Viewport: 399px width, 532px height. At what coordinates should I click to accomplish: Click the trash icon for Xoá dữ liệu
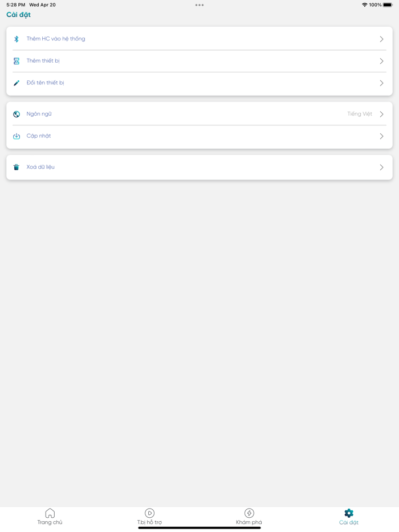pyautogui.click(x=17, y=167)
